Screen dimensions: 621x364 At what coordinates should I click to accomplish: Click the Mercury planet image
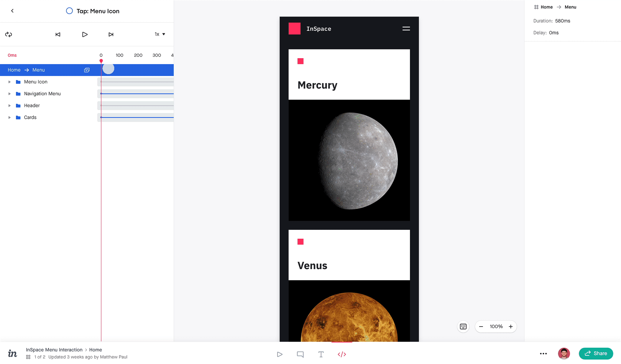coord(349,161)
